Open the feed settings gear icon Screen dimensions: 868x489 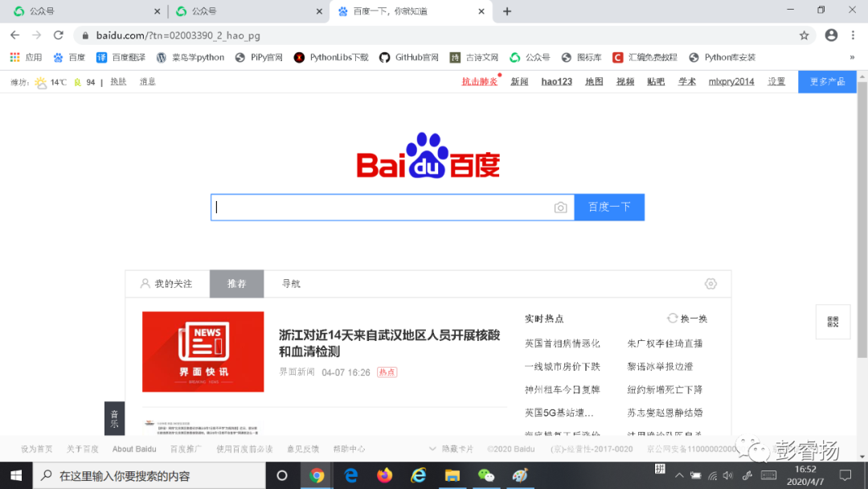(710, 284)
